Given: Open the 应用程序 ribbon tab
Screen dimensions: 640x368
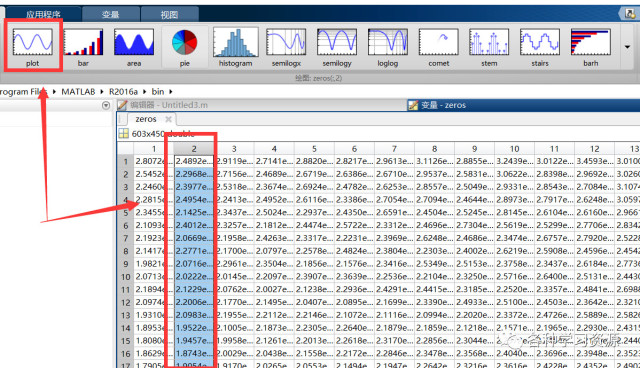Looking at the screenshot, I should pos(43,15).
